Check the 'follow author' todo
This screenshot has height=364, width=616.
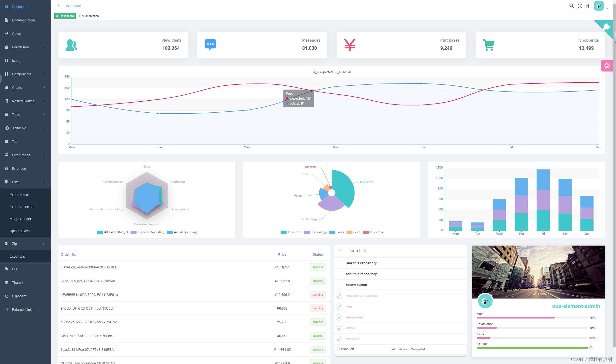click(339, 285)
